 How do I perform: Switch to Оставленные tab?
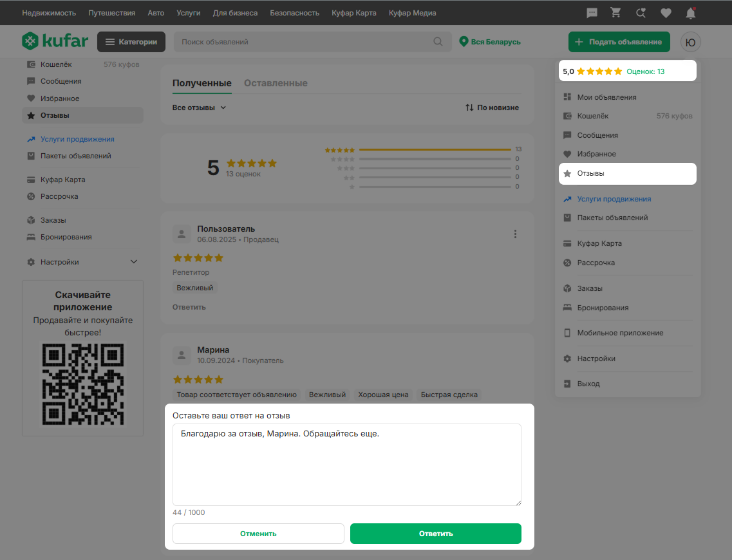(276, 83)
